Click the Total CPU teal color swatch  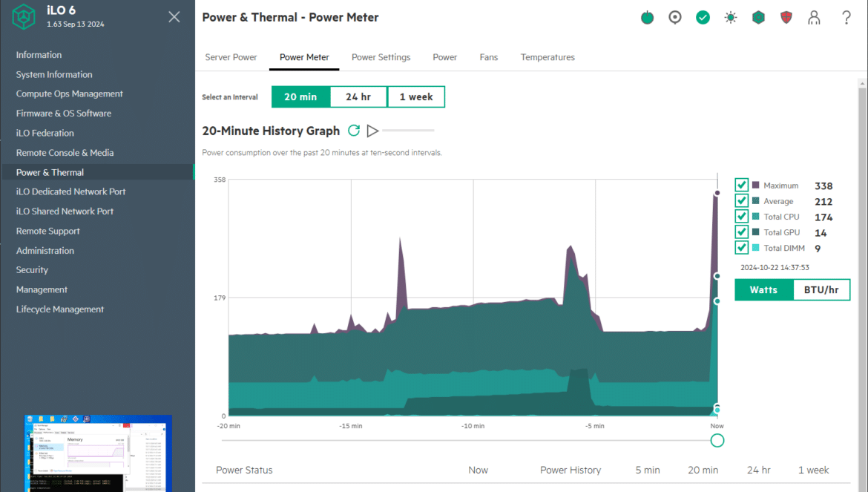756,217
